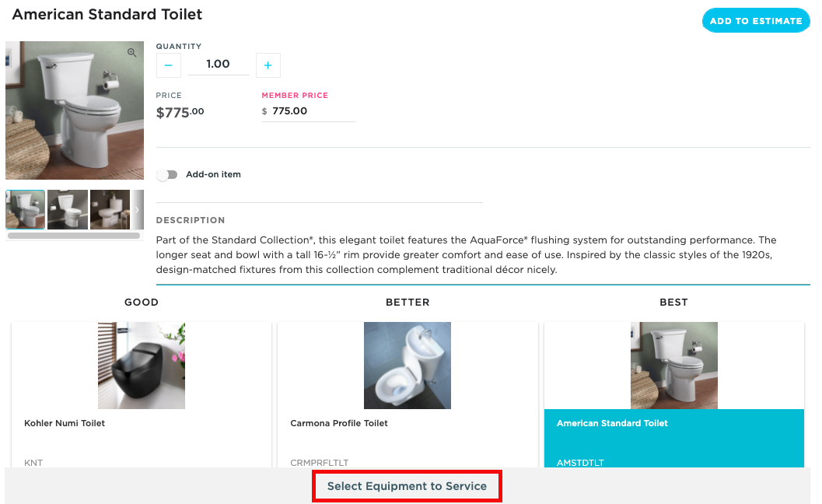Select the third toilet thumbnail
The width and height of the screenshot is (822, 504).
[x=110, y=209]
